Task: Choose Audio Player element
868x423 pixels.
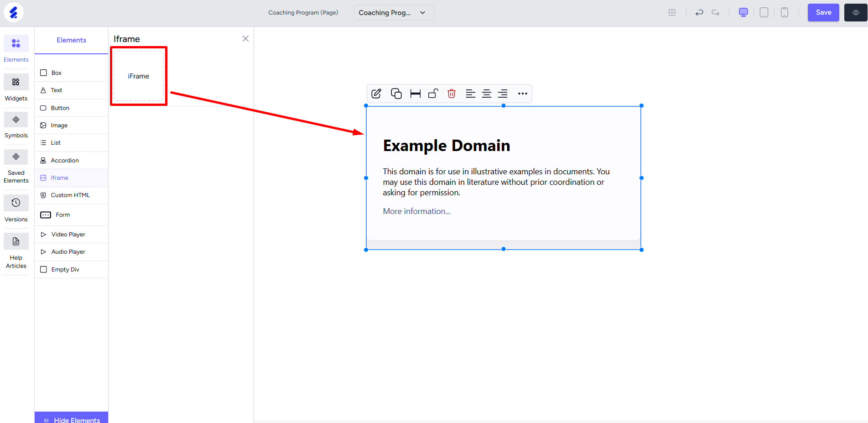Action: (x=71, y=252)
